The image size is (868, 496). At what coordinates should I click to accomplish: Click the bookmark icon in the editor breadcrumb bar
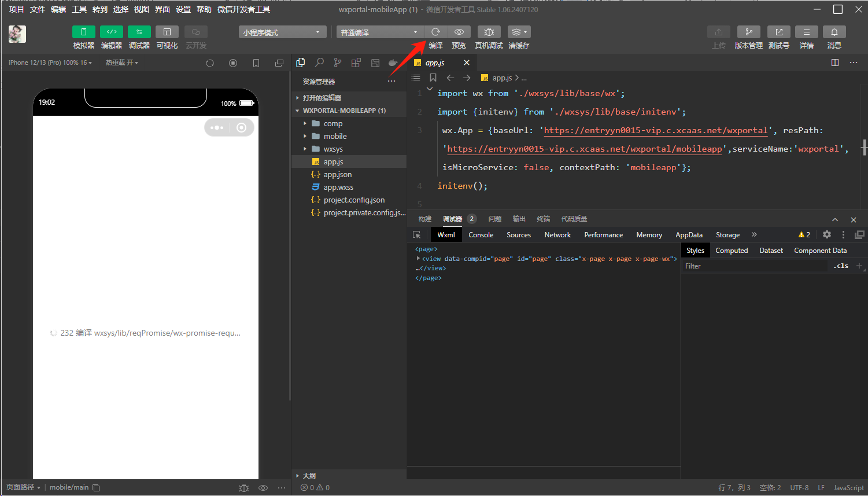click(x=433, y=78)
